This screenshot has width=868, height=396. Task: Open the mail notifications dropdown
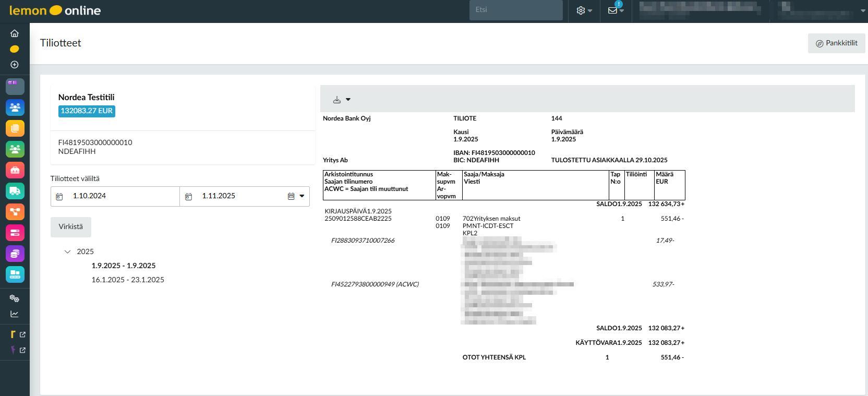click(616, 10)
